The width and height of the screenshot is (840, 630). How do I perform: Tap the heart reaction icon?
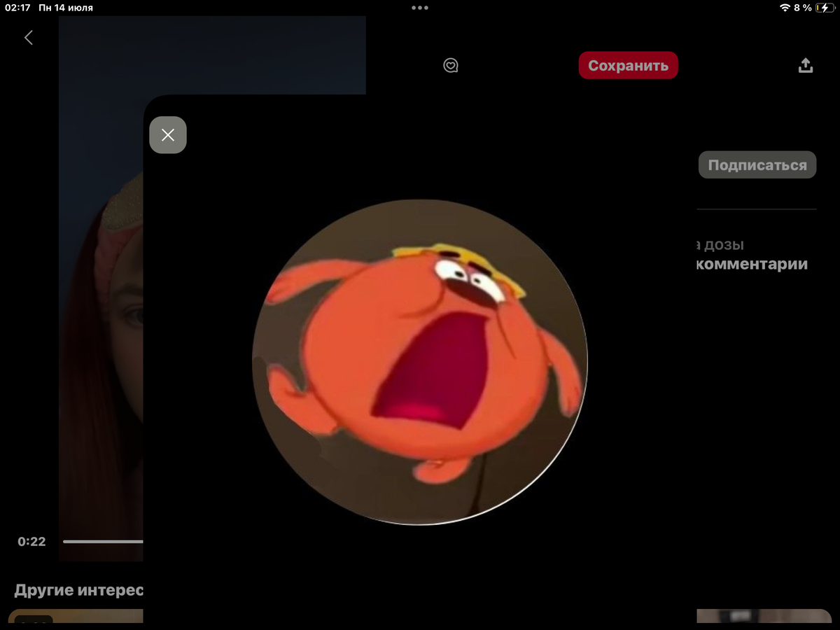[451, 66]
